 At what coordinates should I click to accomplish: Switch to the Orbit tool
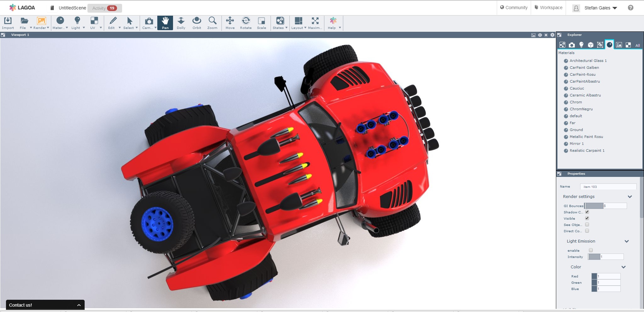(x=197, y=21)
